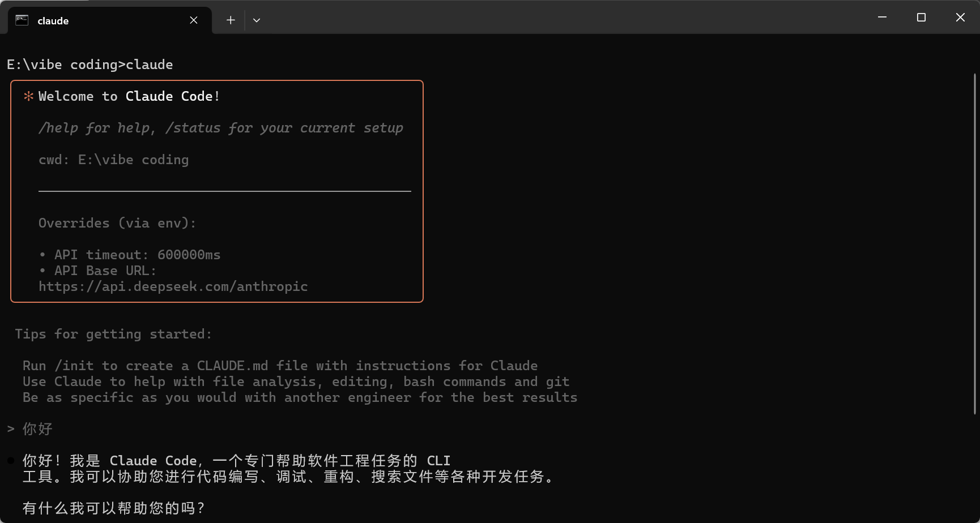This screenshot has height=523, width=980.
Task: Select the claude terminal tab
Action: (x=110, y=20)
